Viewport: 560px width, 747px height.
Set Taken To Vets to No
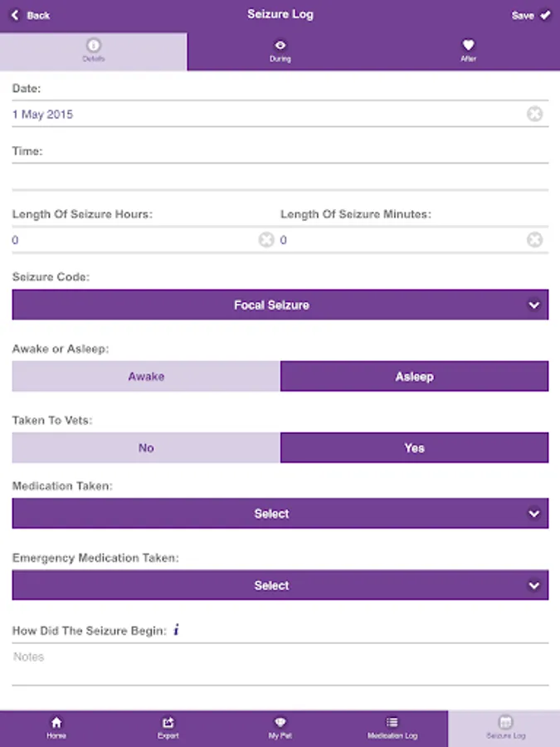coord(146,447)
